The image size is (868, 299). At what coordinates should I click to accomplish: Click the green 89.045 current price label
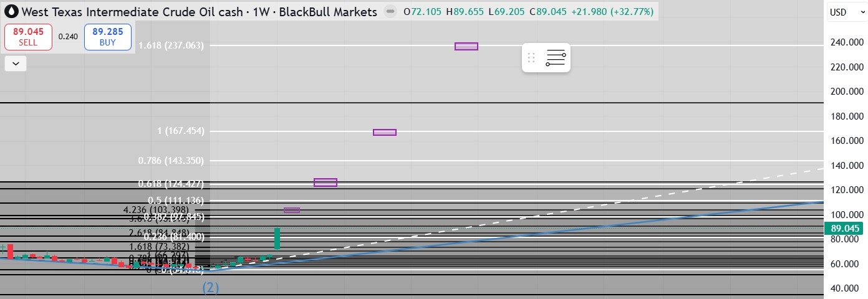click(x=846, y=229)
